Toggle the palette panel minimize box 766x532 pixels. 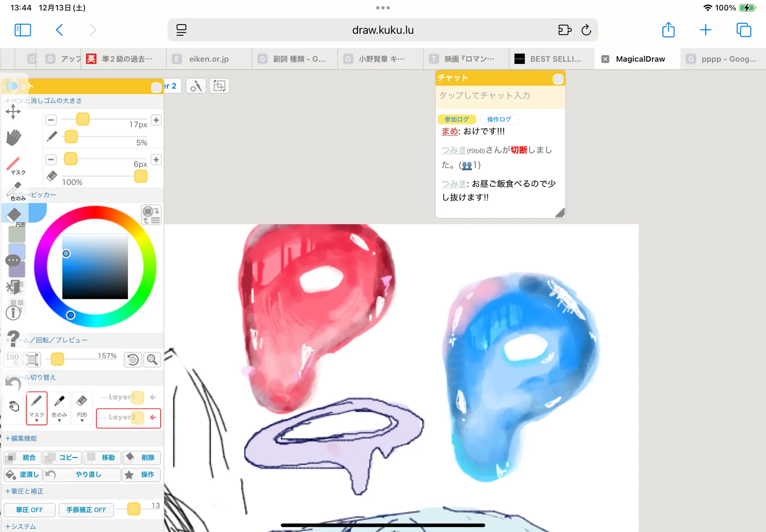click(x=156, y=87)
